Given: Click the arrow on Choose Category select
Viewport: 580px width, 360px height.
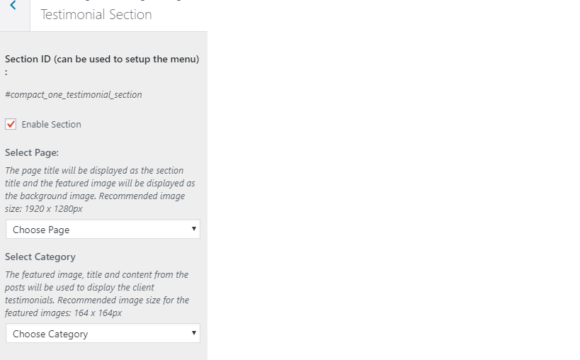Looking at the screenshot, I should (x=193, y=333).
